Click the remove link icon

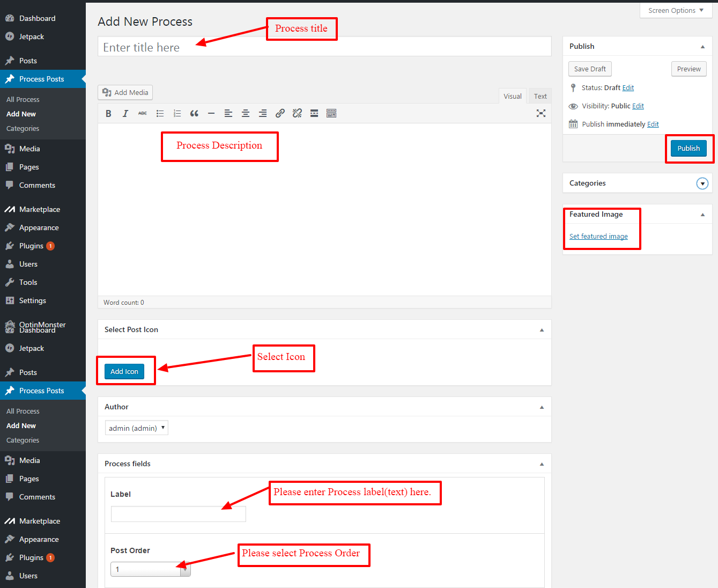tap(297, 113)
